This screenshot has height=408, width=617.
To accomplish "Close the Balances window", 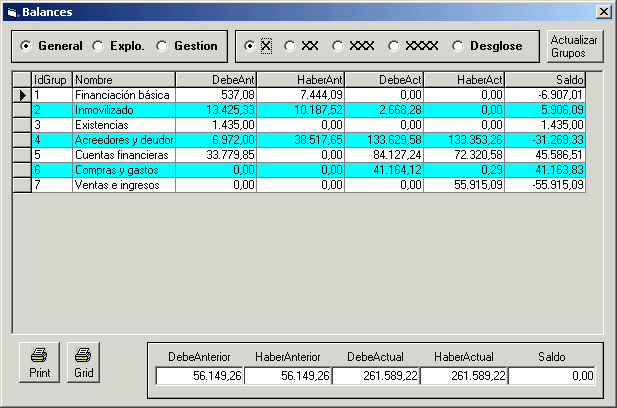I will click(x=603, y=10).
